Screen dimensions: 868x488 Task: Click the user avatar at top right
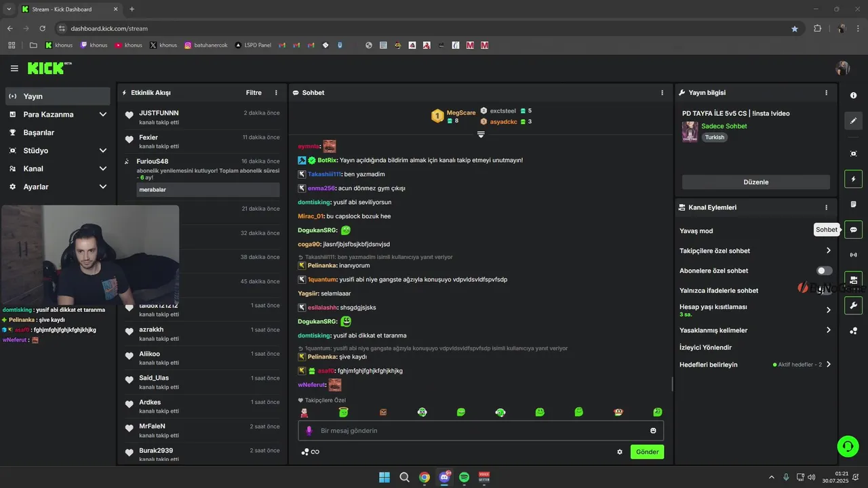tap(843, 68)
